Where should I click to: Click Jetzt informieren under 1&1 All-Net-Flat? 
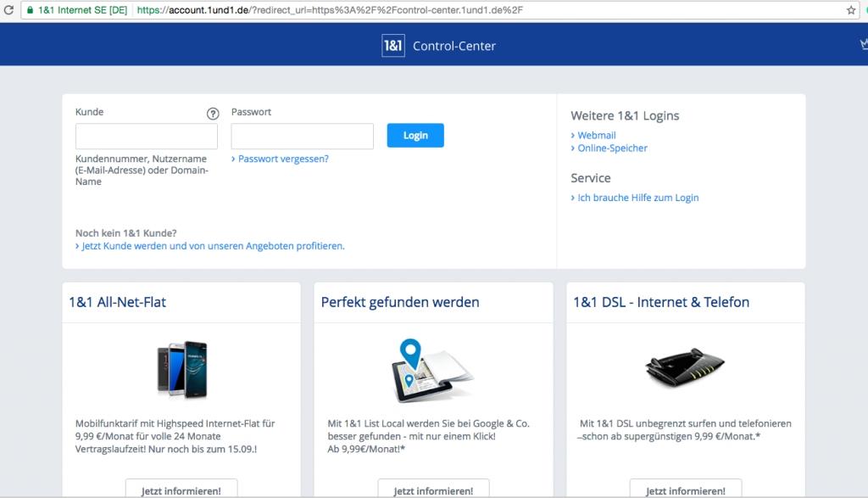(181, 490)
